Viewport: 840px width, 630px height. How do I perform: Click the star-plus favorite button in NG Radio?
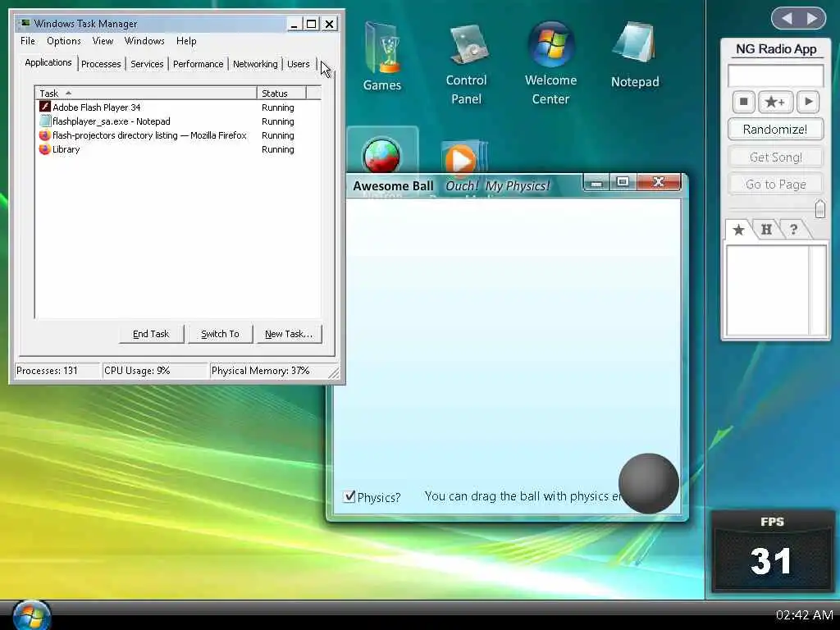(x=774, y=101)
